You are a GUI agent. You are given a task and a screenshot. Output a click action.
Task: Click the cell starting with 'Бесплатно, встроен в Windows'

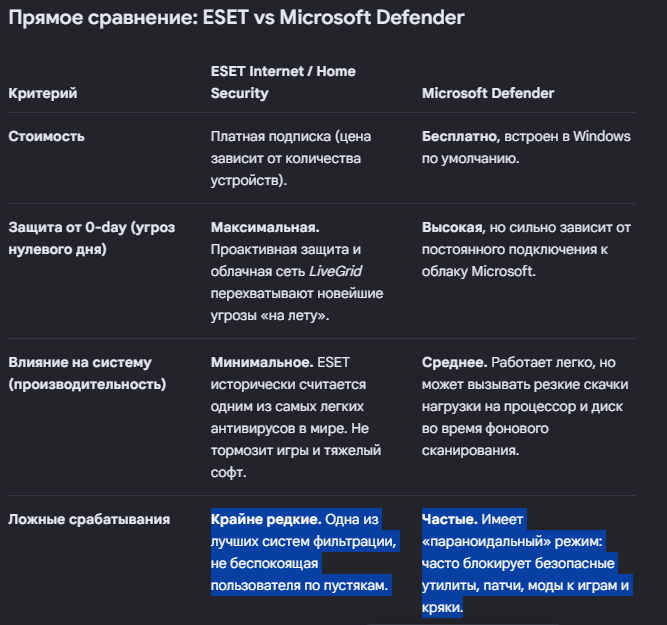pos(526,147)
